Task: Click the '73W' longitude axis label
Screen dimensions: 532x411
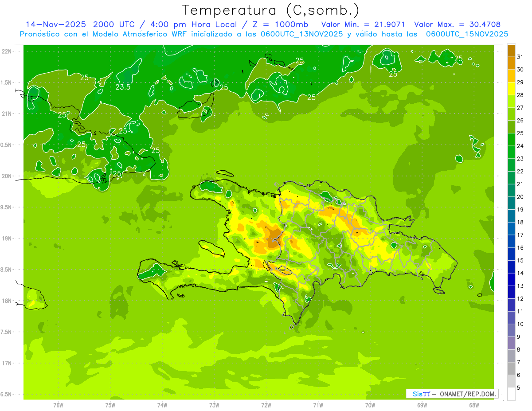Action: point(214,405)
